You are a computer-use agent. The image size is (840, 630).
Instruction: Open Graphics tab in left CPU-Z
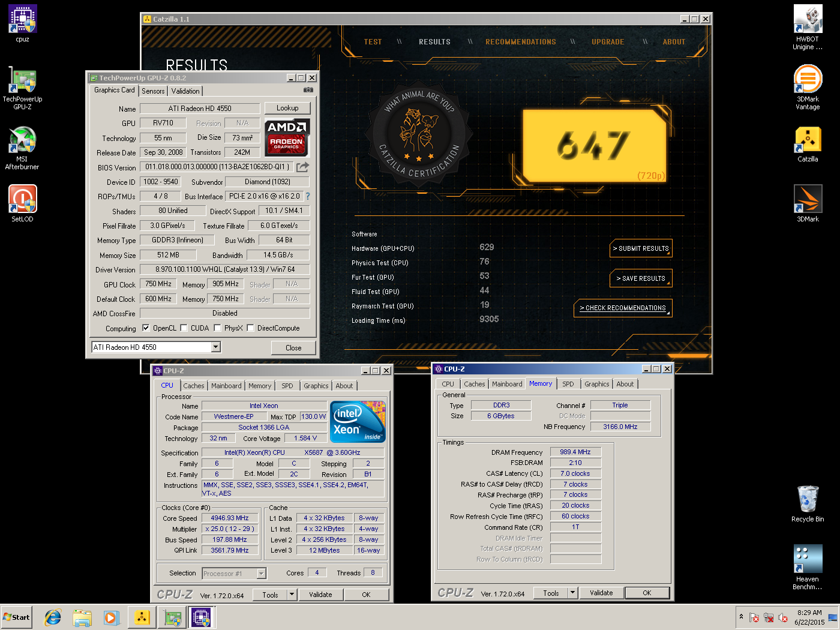tap(316, 386)
